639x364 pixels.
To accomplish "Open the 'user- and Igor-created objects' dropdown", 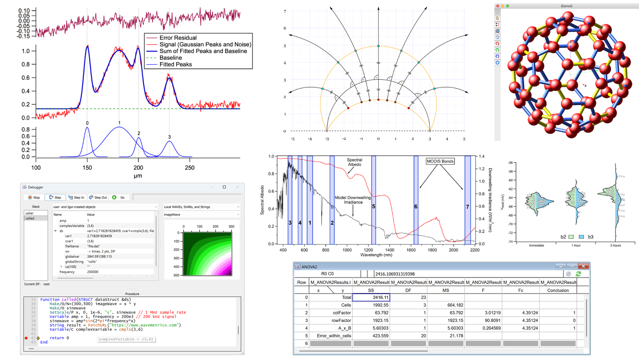I will pos(105,207).
